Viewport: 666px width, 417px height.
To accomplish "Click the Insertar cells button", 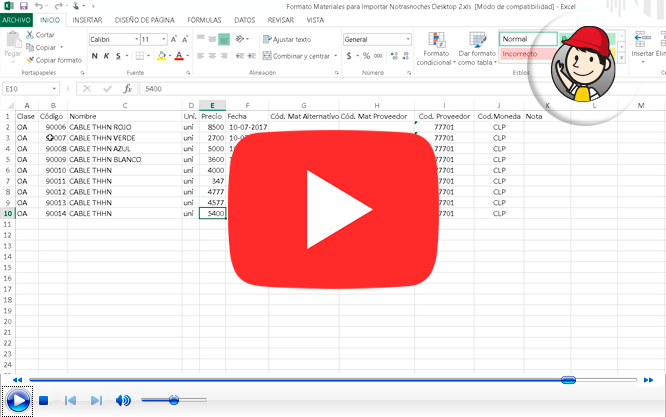I will [x=642, y=47].
